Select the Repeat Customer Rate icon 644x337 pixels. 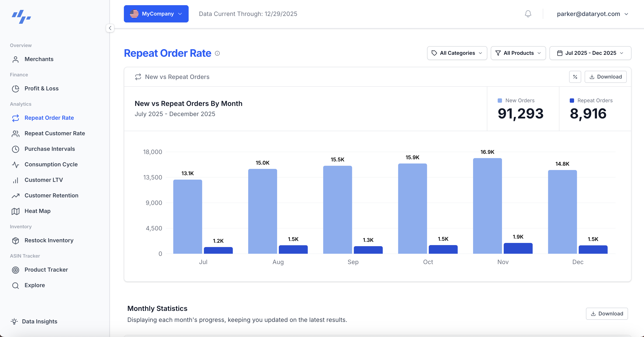click(x=16, y=134)
